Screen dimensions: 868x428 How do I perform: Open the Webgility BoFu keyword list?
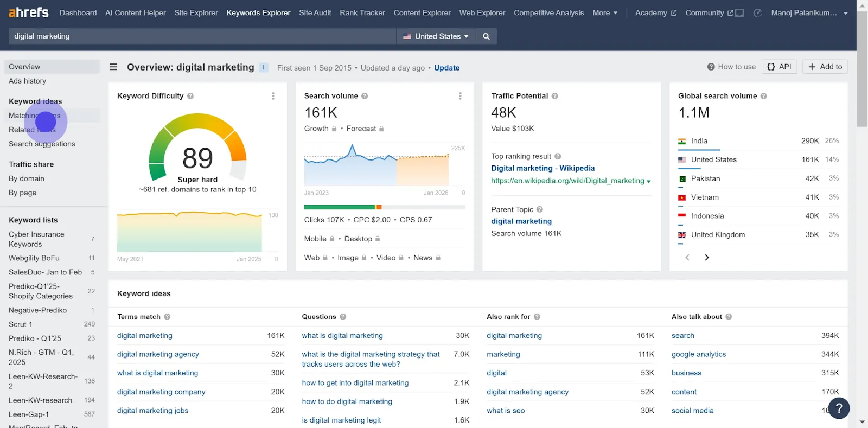(x=34, y=258)
